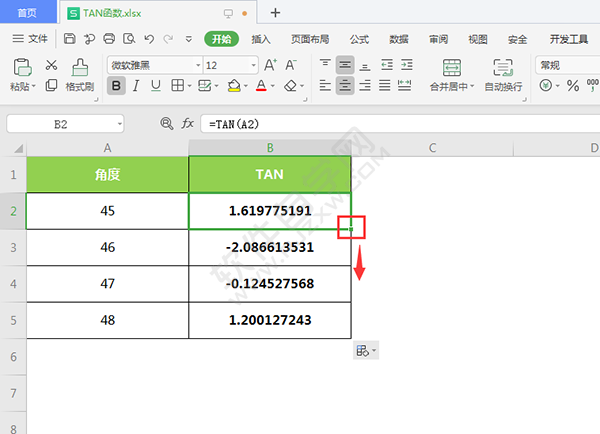Switch to the 审阅 ribbon tab
600x434 pixels.
[x=439, y=39]
